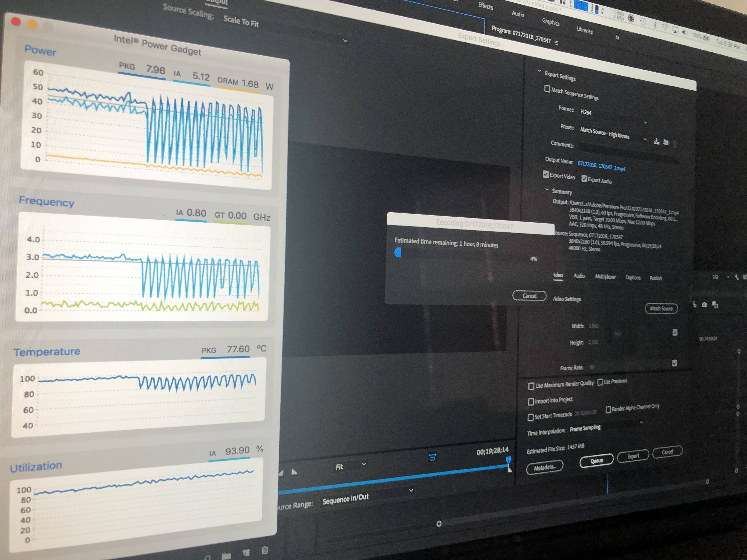747x560 pixels.
Task: Uncheck the Export Audio checkbox
Action: pyautogui.click(x=584, y=179)
